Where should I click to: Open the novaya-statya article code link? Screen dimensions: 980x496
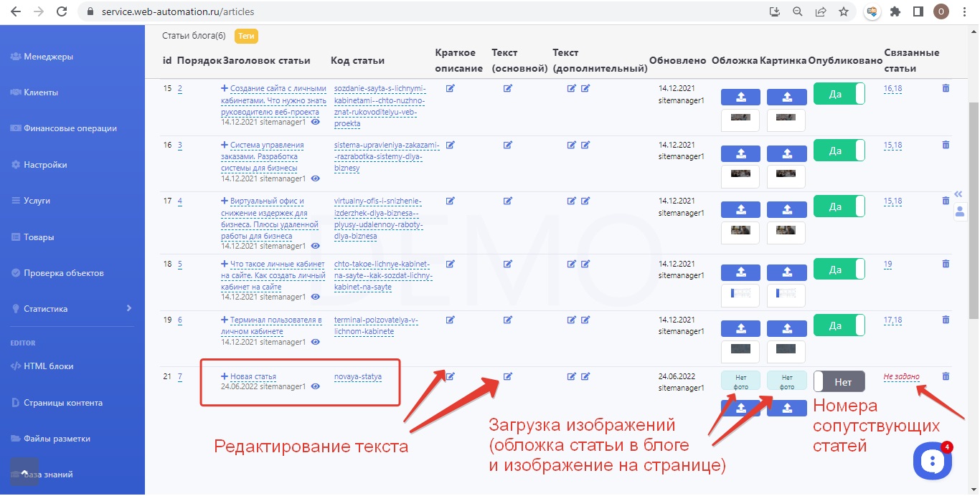(357, 376)
